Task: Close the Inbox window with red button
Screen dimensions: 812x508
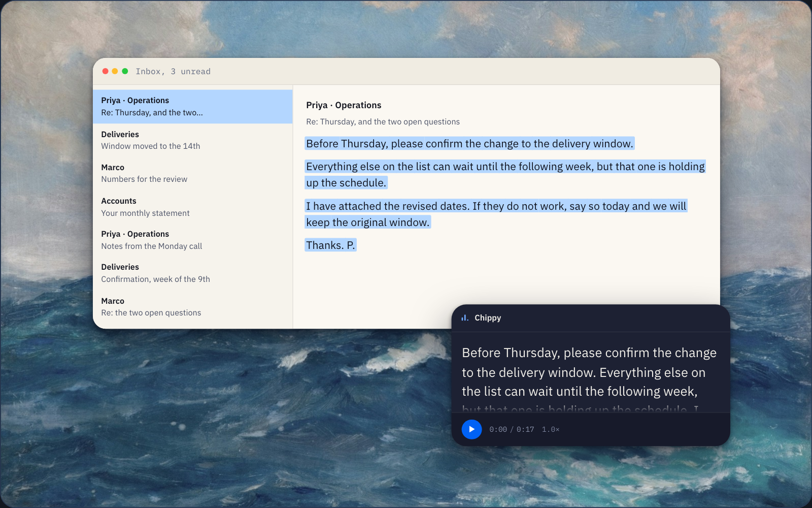Action: coord(106,71)
